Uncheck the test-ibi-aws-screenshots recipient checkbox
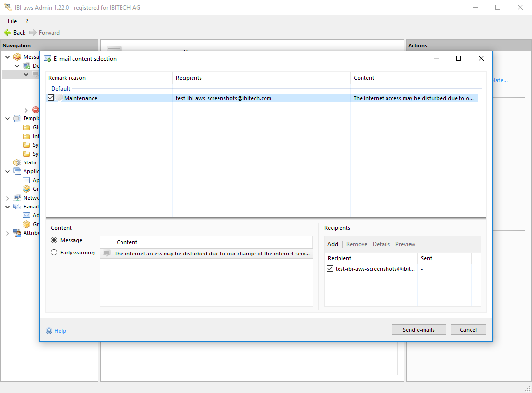 coord(330,269)
